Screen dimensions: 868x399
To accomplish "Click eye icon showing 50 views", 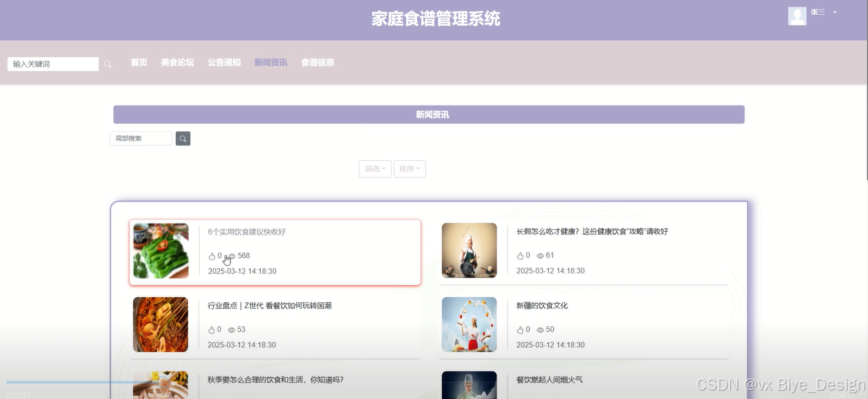I will click(x=540, y=329).
